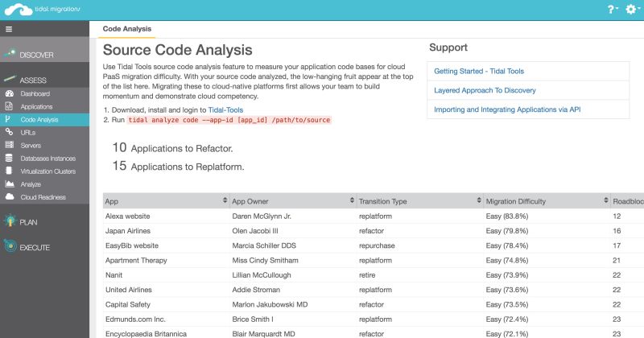Open Importing and Integrating Applications via API

507,109
